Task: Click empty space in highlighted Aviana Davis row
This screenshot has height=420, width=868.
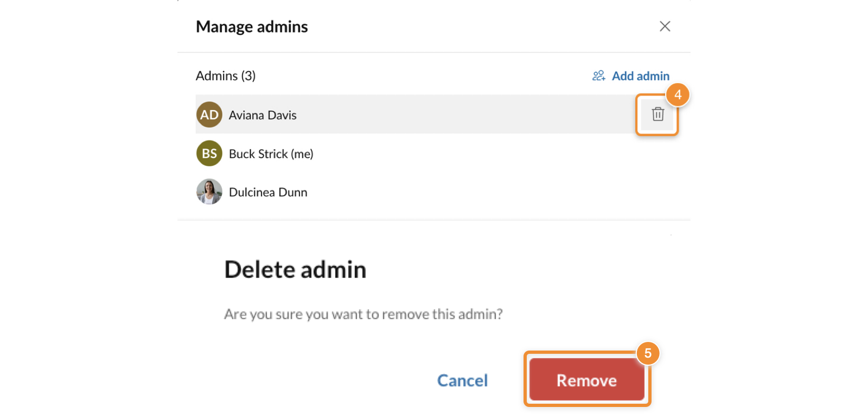Action: [461, 114]
